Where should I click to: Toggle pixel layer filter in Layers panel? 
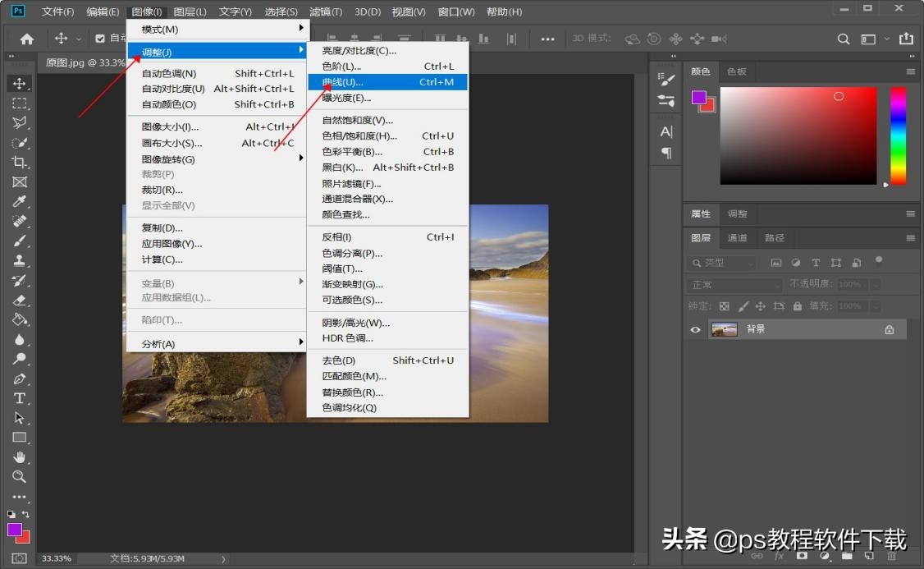(x=776, y=263)
